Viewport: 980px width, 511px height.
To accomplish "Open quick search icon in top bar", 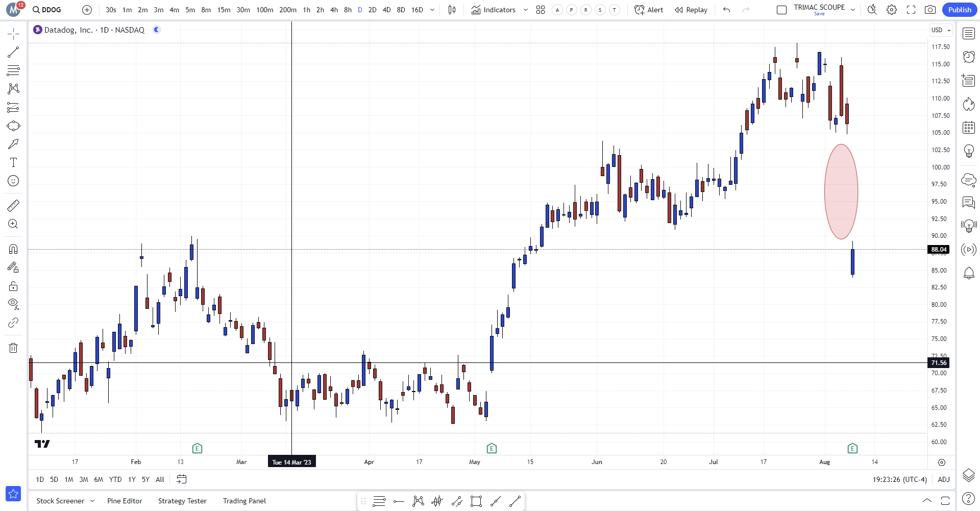I will click(x=872, y=10).
